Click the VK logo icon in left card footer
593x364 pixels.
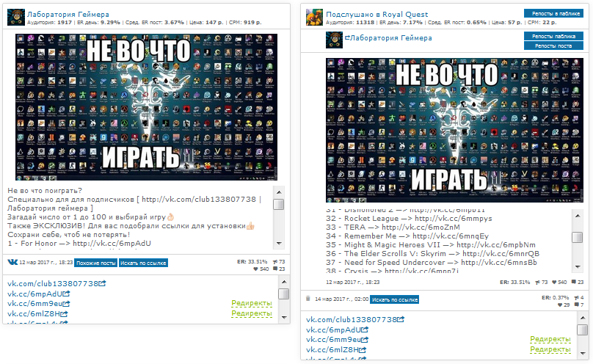pos(12,262)
